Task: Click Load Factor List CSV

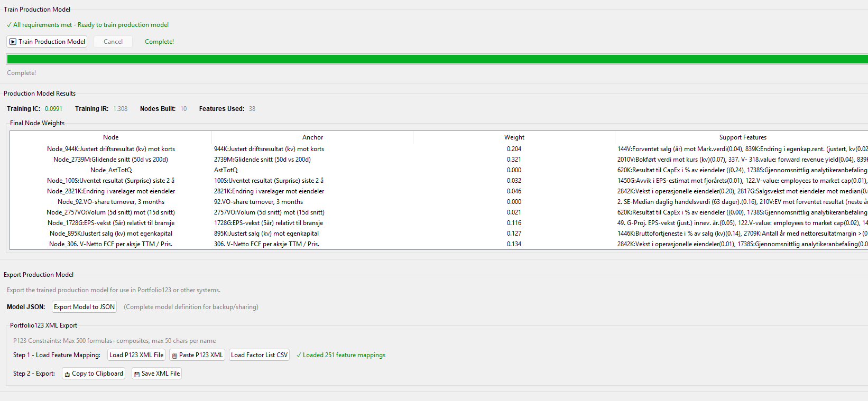Action: pyautogui.click(x=259, y=355)
